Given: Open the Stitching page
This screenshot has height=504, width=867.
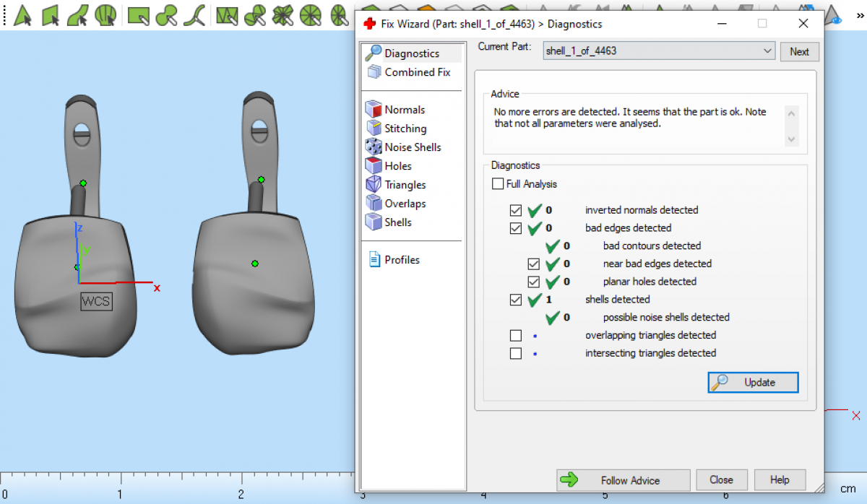Looking at the screenshot, I should point(405,129).
